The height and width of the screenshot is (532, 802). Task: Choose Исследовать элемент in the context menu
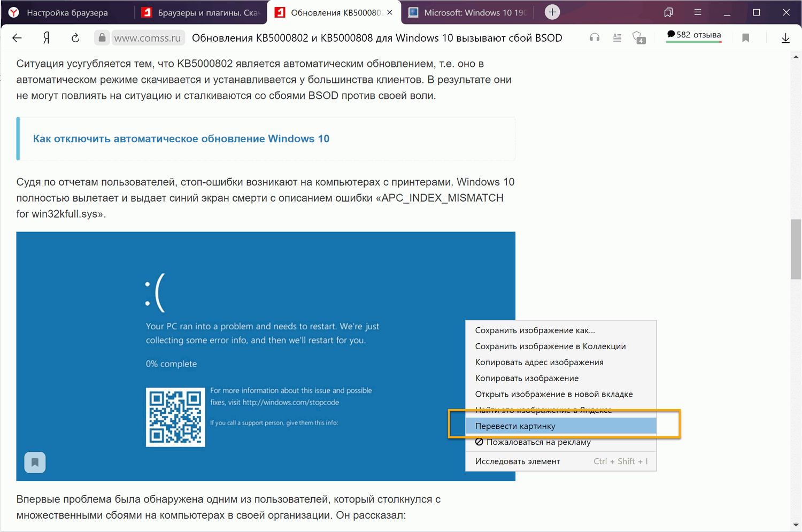point(561,461)
